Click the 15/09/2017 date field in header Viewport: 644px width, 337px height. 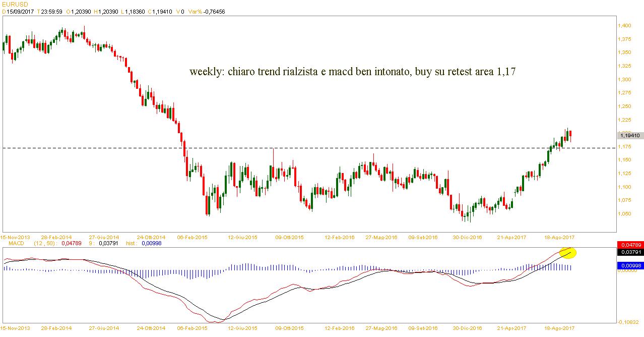(x=20, y=11)
